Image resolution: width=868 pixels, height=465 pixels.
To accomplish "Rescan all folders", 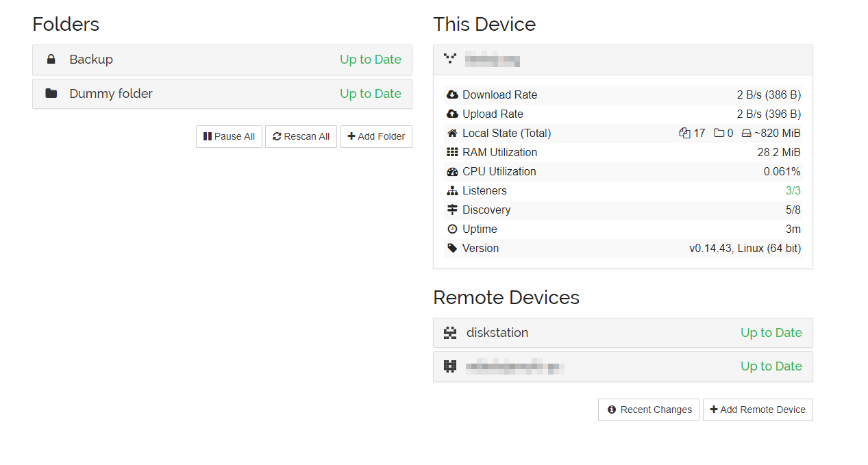I will coord(301,136).
